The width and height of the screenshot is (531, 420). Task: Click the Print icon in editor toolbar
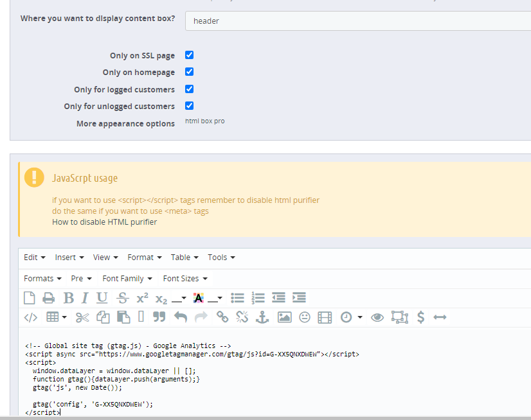49,298
